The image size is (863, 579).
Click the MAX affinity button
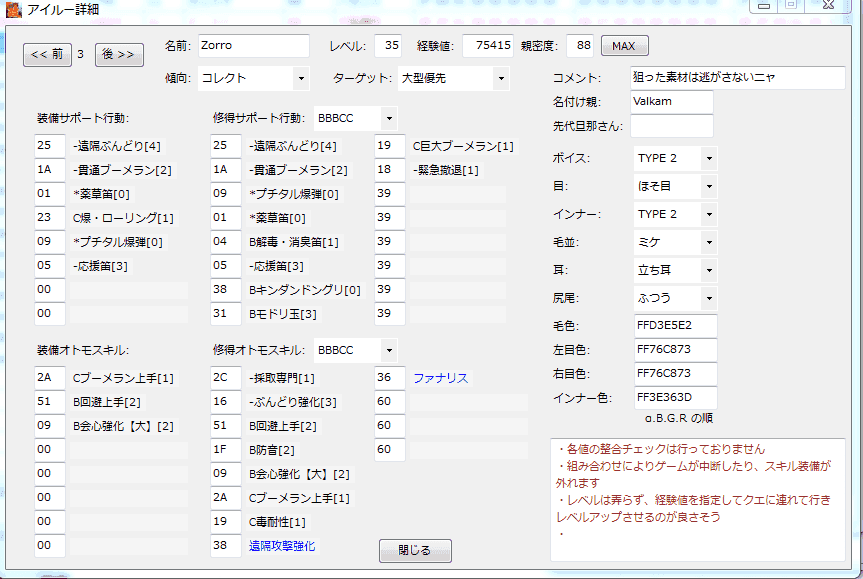pos(625,46)
